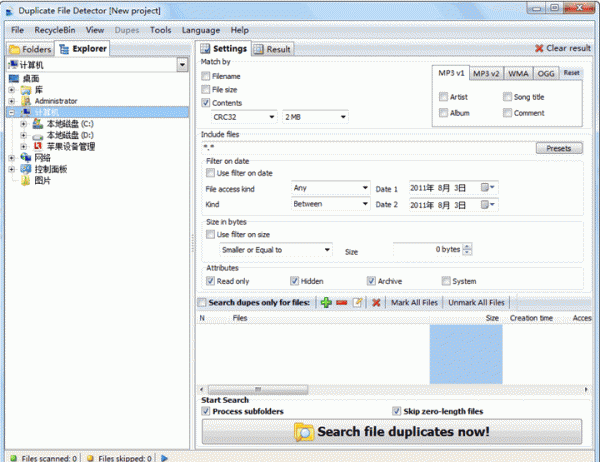Click the horizontal scrollbar thumb in file list
This screenshot has height=462, width=600.
pyautogui.click(x=258, y=390)
